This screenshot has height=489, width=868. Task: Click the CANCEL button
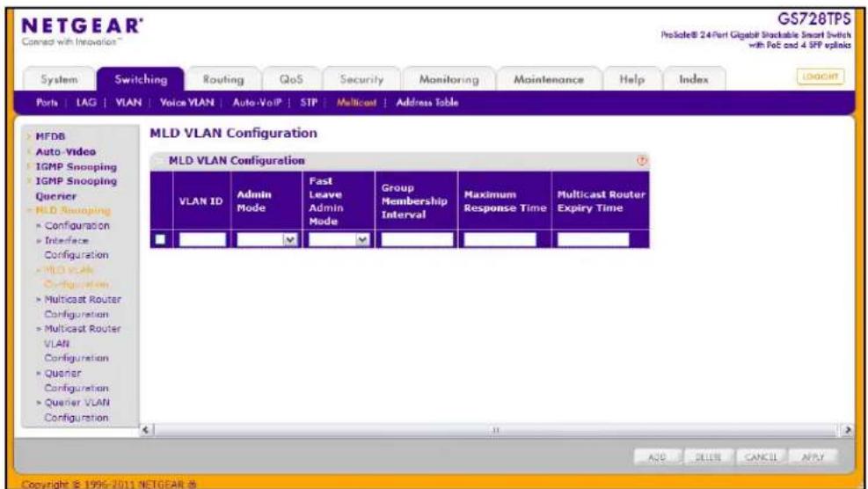coord(761,456)
